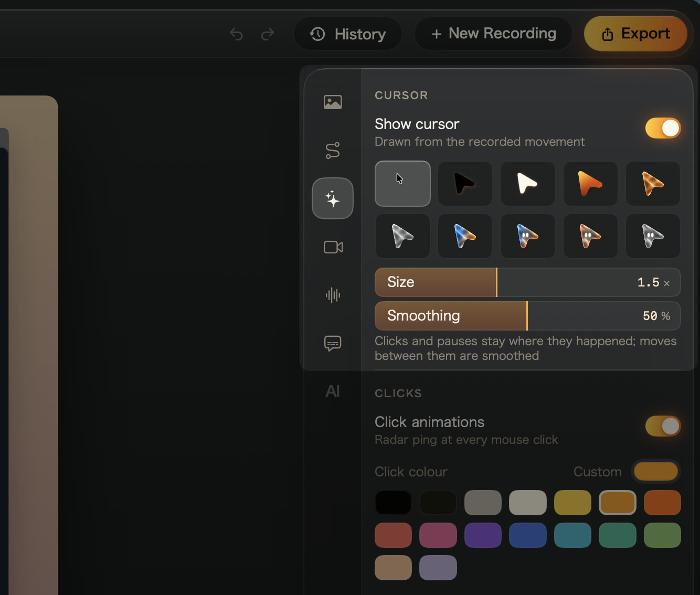Open the Custom click colour picker
Screen dimensions: 700x595
click(x=655, y=471)
